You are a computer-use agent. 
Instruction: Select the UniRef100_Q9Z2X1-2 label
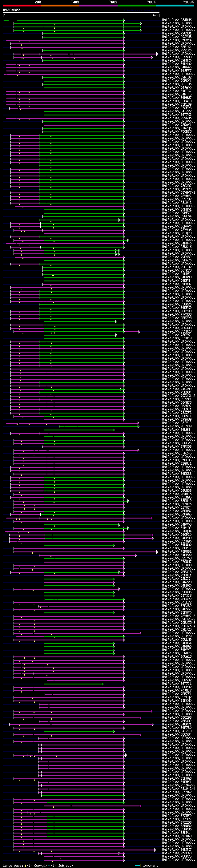[x=179, y=396]
